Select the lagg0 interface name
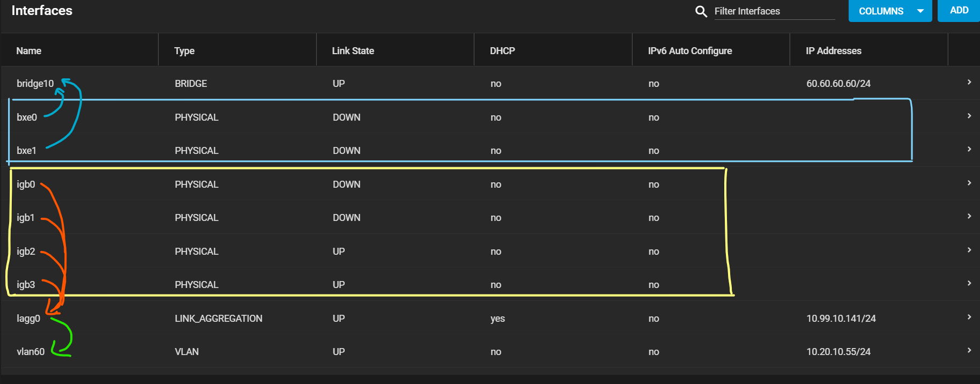Screen dimensions: 980x384 click(28, 319)
